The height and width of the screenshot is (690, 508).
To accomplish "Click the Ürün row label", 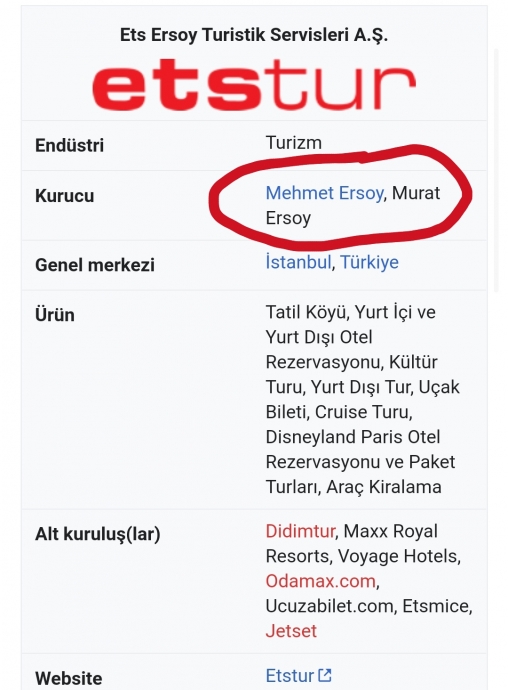I will click(x=55, y=315).
